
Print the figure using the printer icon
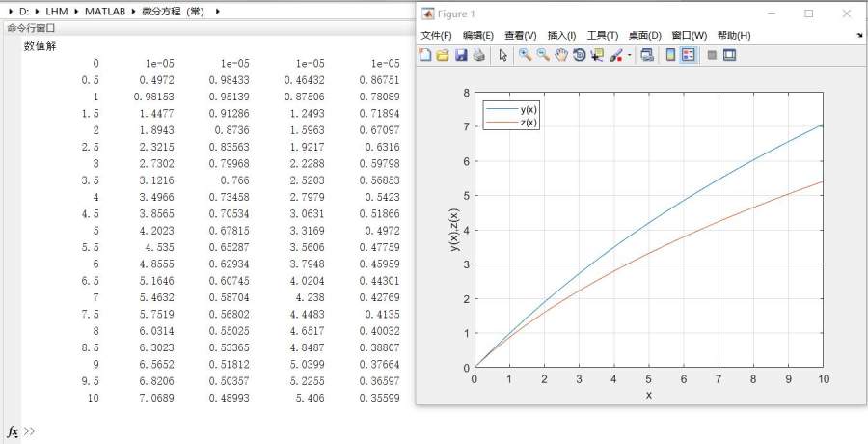478,55
